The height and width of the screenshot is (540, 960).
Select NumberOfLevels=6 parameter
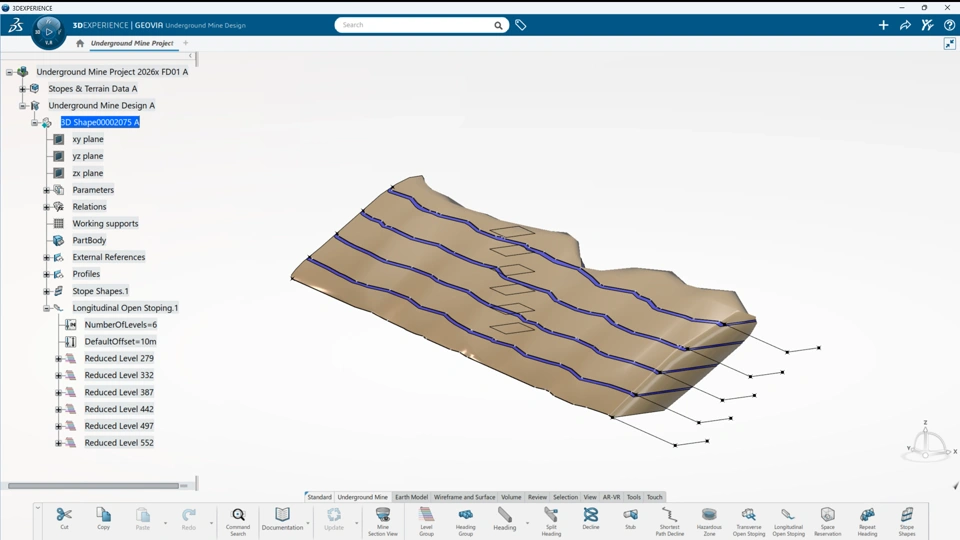click(121, 325)
